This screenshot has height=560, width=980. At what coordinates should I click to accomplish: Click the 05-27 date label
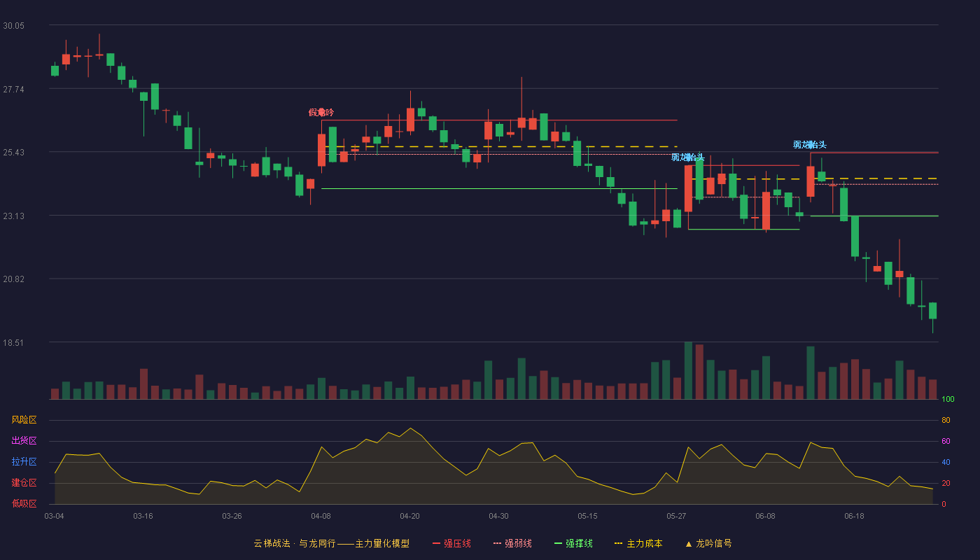pos(676,516)
